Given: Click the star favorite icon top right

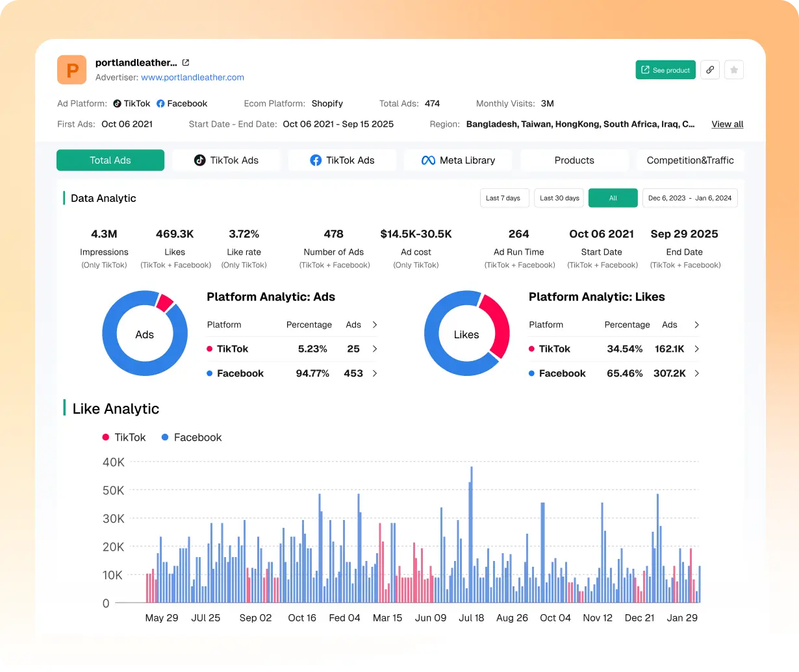Looking at the screenshot, I should [x=734, y=69].
